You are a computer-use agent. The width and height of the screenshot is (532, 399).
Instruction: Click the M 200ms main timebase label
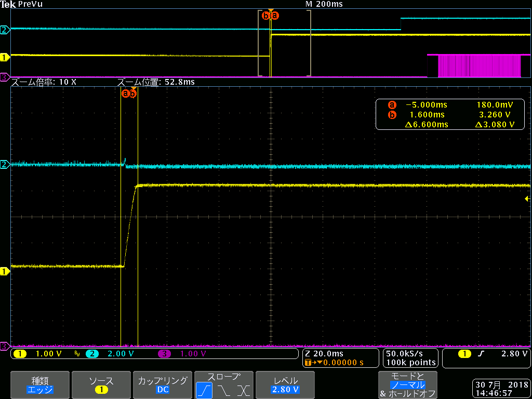click(x=324, y=4)
